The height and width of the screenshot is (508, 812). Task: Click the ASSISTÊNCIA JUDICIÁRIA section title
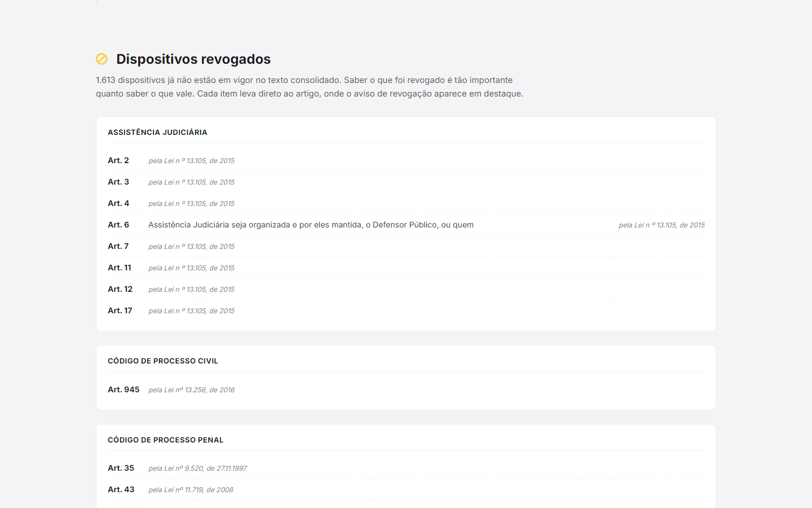157,132
